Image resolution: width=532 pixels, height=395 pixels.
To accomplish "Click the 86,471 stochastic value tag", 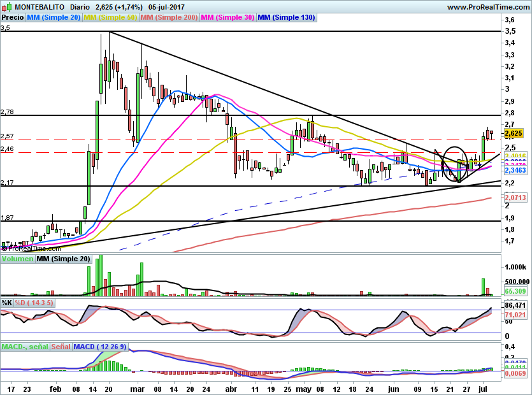I will coord(515,306).
